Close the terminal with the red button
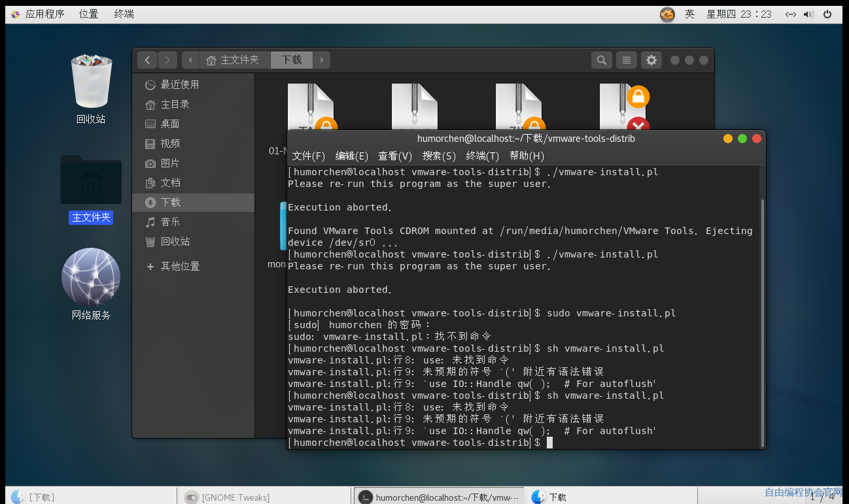 (x=757, y=139)
